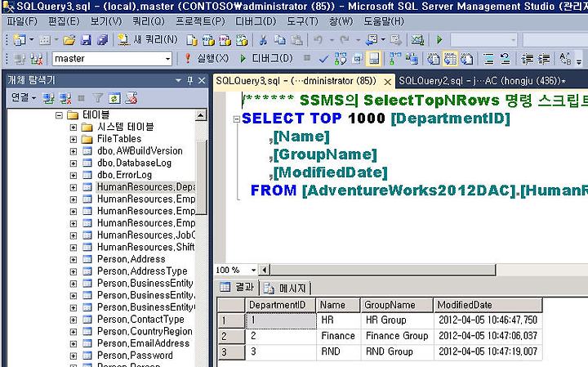Screen dimensions: 588x367
Task: Click the DepartmentID column header
Action: coord(280,305)
